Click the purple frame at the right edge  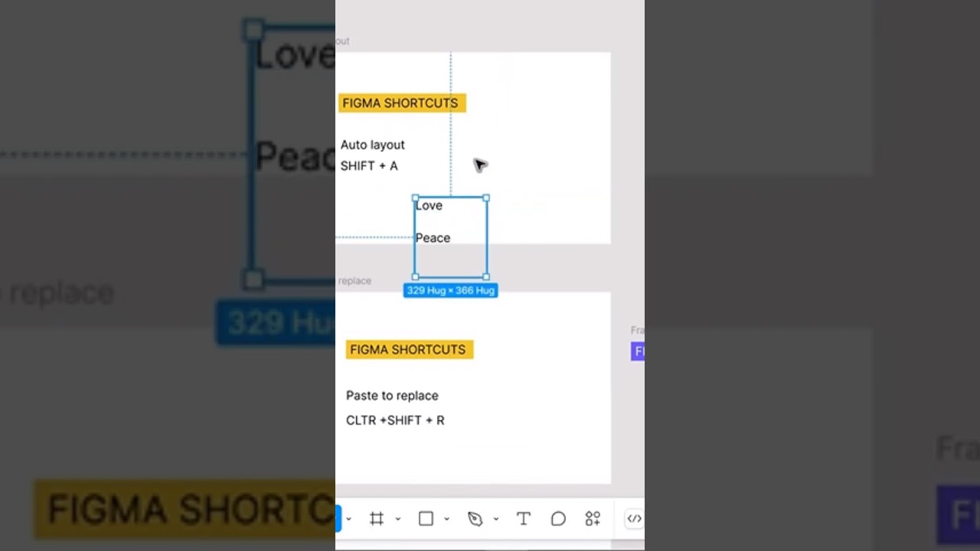[638, 351]
